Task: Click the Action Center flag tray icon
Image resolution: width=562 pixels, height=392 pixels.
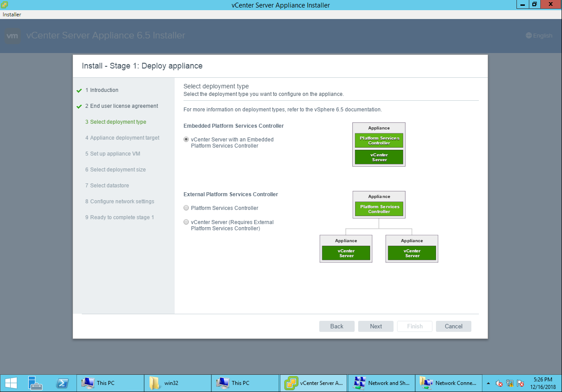Action: point(520,383)
